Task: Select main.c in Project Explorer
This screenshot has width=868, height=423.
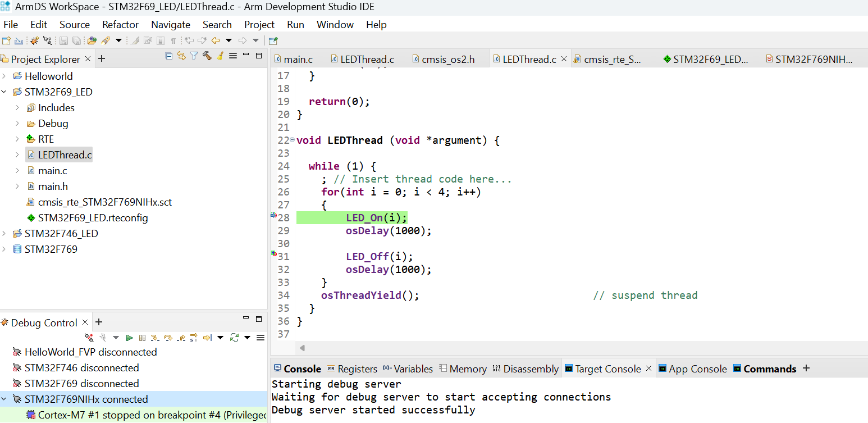Action: (x=52, y=171)
